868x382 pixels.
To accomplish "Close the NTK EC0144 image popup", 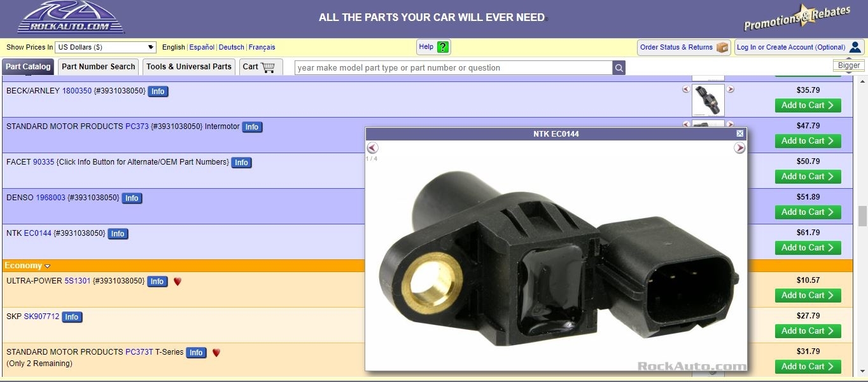I will [739, 133].
